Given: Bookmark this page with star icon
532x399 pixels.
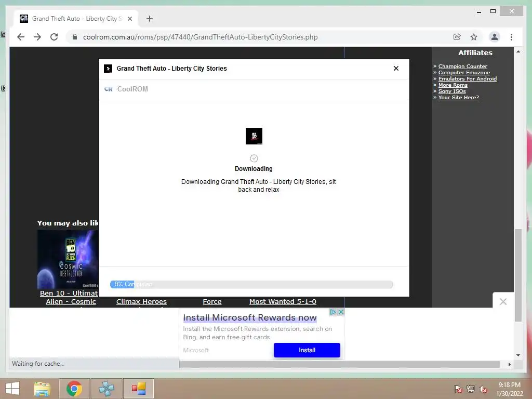Looking at the screenshot, I should [x=474, y=37].
